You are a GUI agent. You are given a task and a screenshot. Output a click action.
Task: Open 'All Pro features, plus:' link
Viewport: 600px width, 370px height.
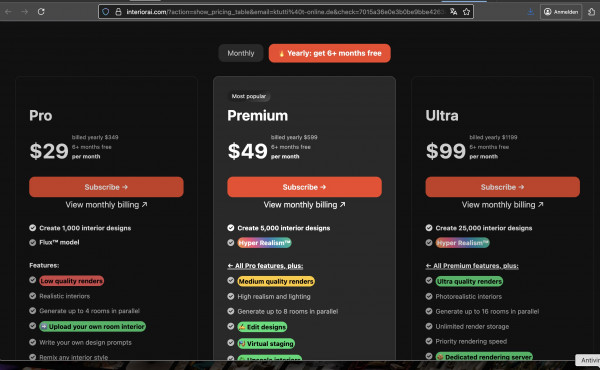point(265,266)
